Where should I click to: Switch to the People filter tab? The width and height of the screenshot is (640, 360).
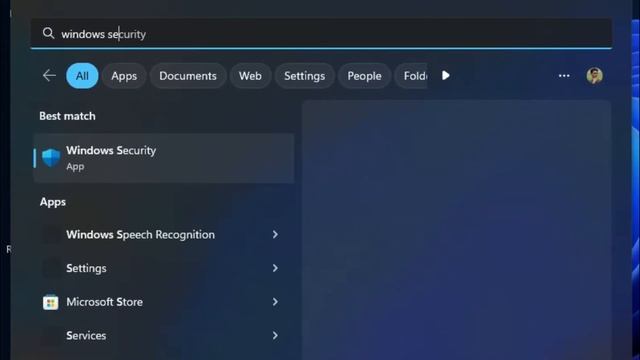364,76
